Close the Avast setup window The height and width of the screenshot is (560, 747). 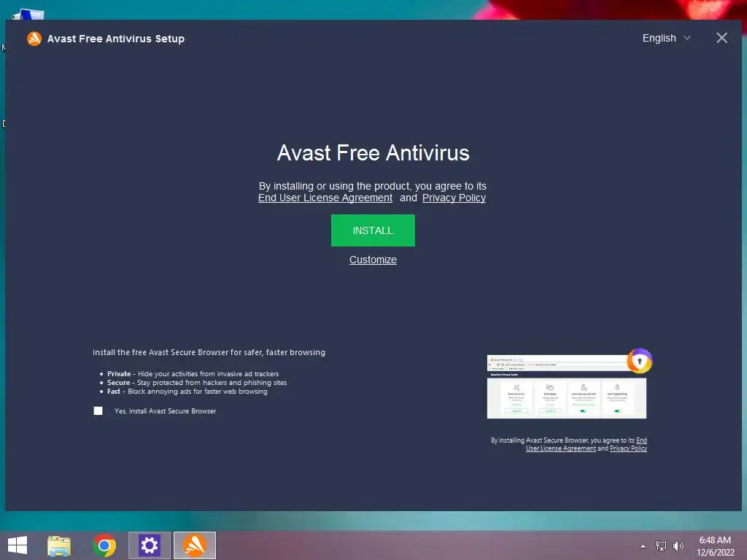721,38
